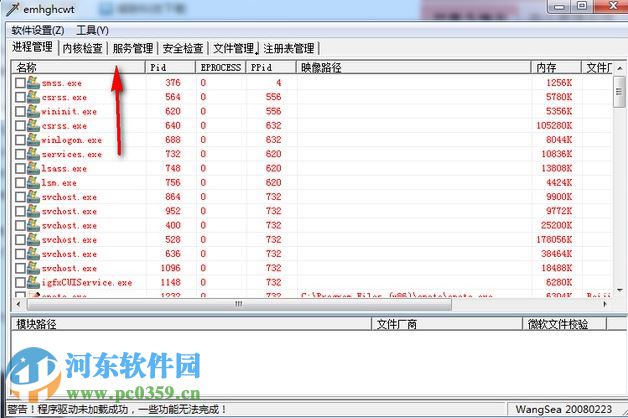Click the wininit.exe process icon
This screenshot has width=628, height=418.
coord(33,111)
